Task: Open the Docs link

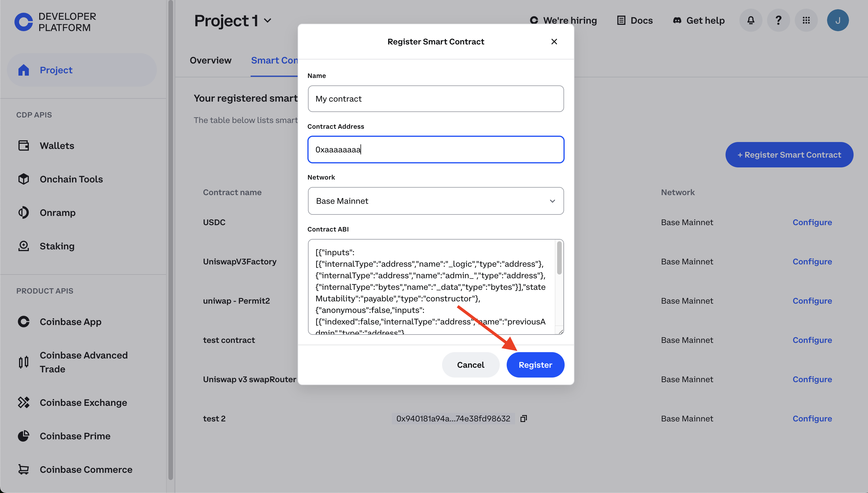Action: click(x=635, y=20)
